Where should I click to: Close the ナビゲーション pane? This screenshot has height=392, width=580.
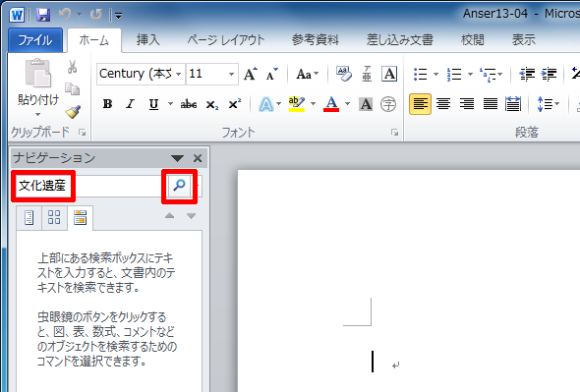198,158
